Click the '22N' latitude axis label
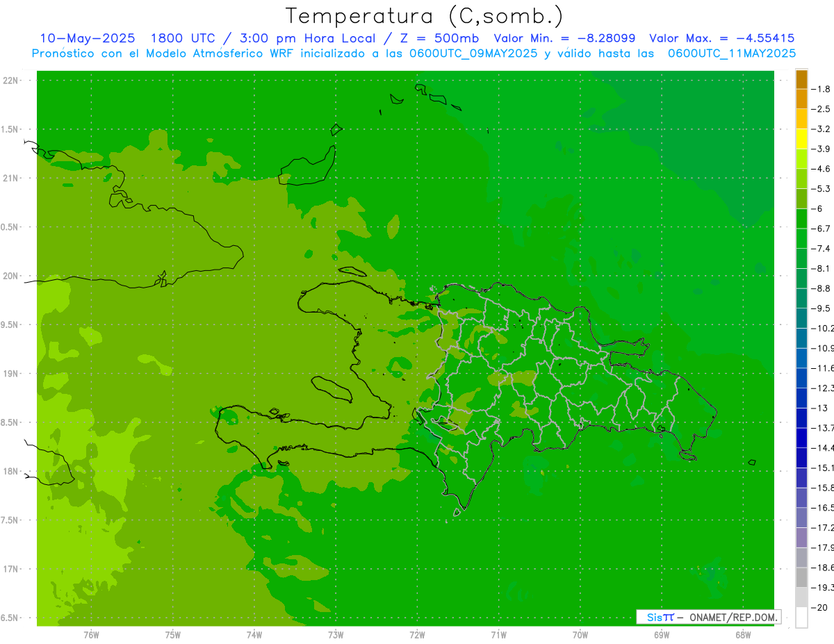The width and height of the screenshot is (834, 644). coord(10,81)
